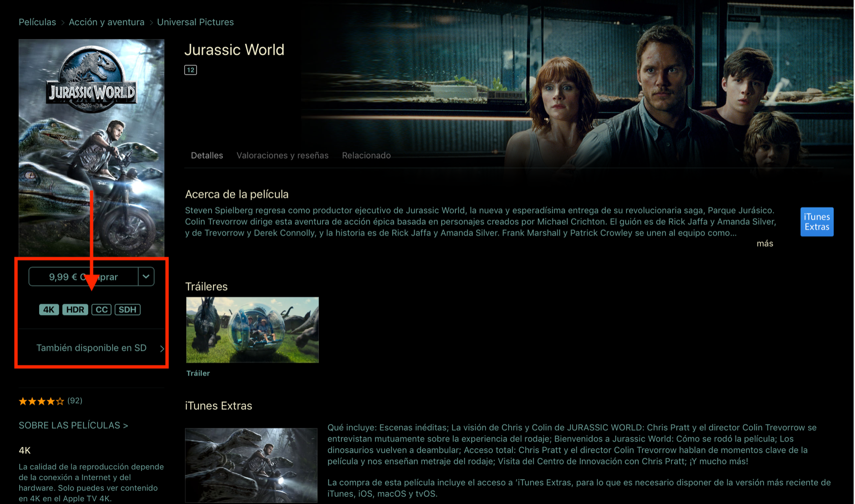Play the Tráiler video thumbnail
The height and width of the screenshot is (504, 855).
click(253, 330)
